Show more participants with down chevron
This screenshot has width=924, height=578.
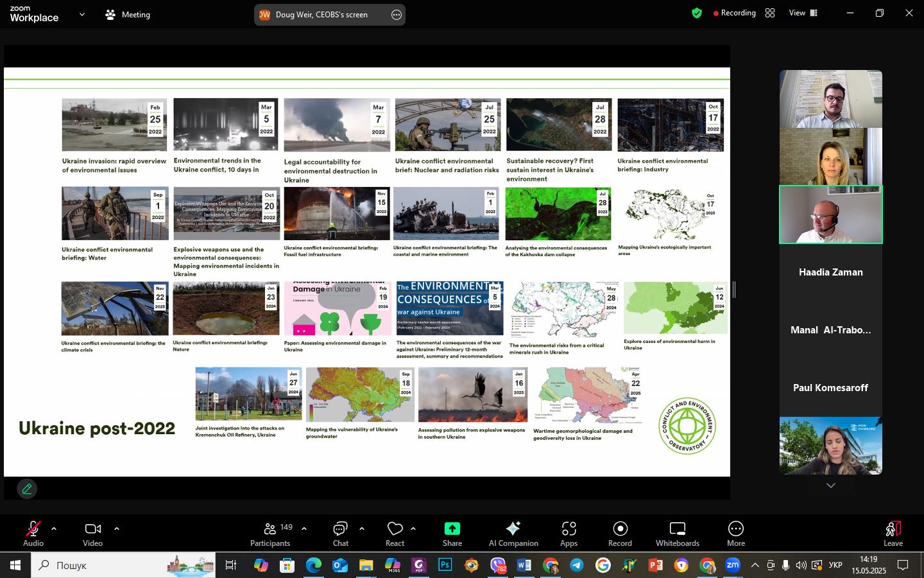click(830, 486)
